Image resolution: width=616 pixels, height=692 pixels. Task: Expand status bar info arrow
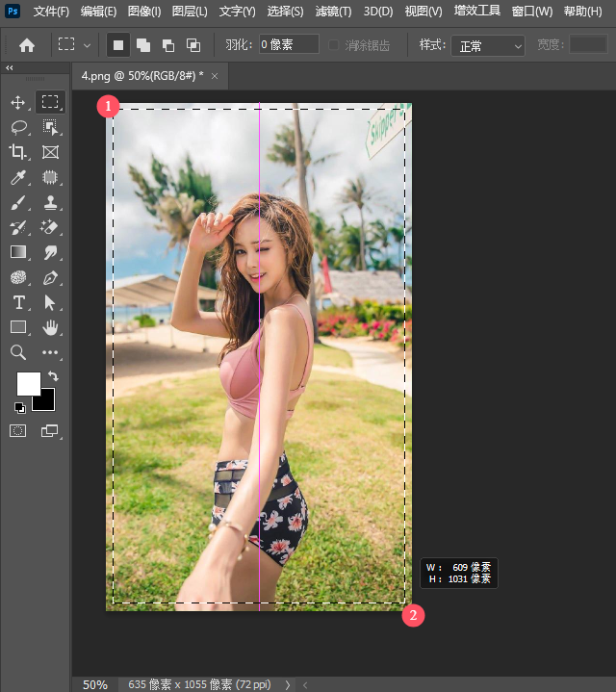click(288, 685)
